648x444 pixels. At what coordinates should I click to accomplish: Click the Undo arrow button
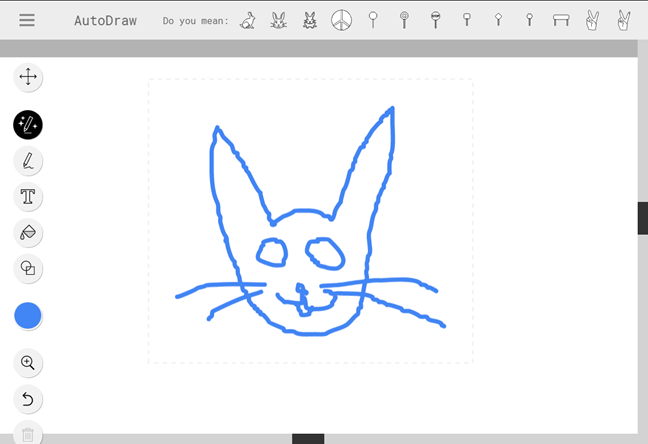pyautogui.click(x=28, y=399)
